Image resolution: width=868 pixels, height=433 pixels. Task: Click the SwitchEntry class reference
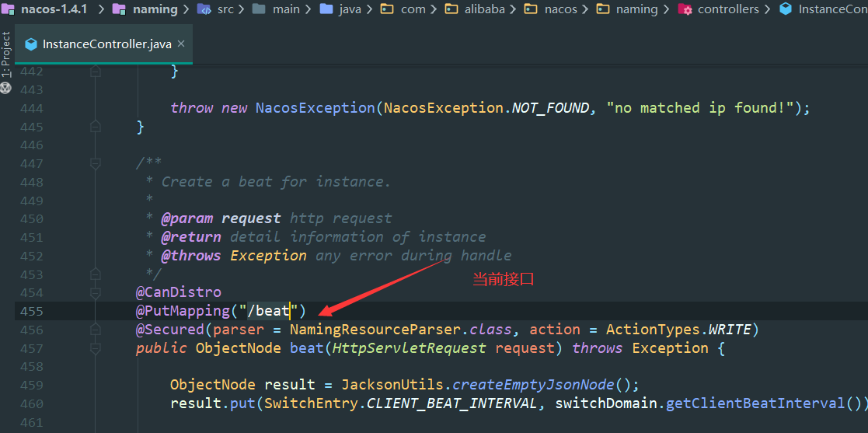(311, 403)
